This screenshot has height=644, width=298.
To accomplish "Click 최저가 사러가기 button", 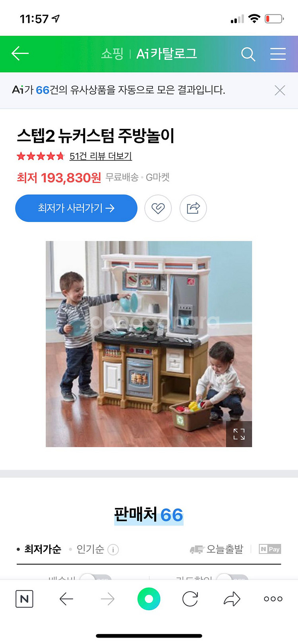I will coord(76,208).
